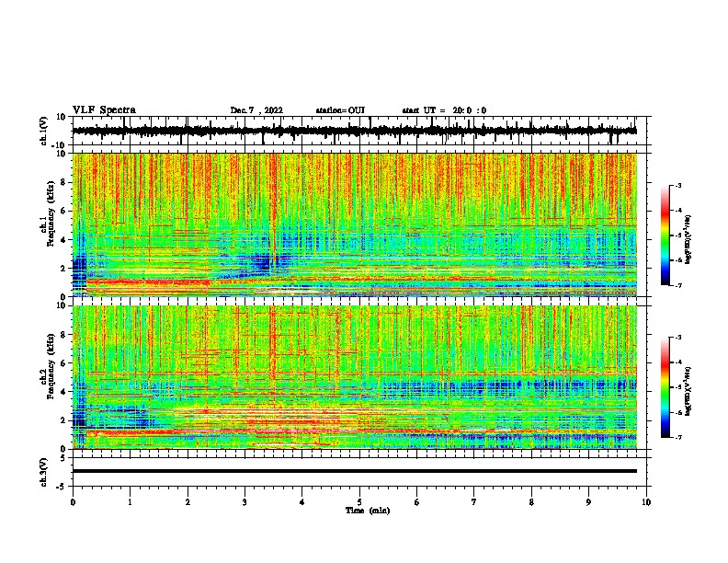Select the date text "Dec. 7, 2022"
Image resolution: width=728 pixels, height=563 pixels.
[x=256, y=110]
